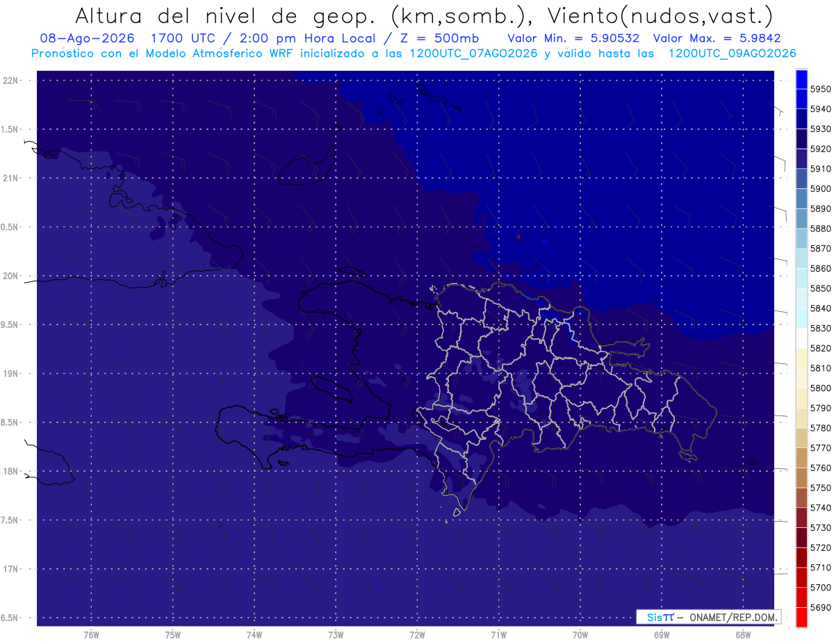Screen dimensions: 834x644
Task: Click the longitude label 74W
Action: (254, 635)
